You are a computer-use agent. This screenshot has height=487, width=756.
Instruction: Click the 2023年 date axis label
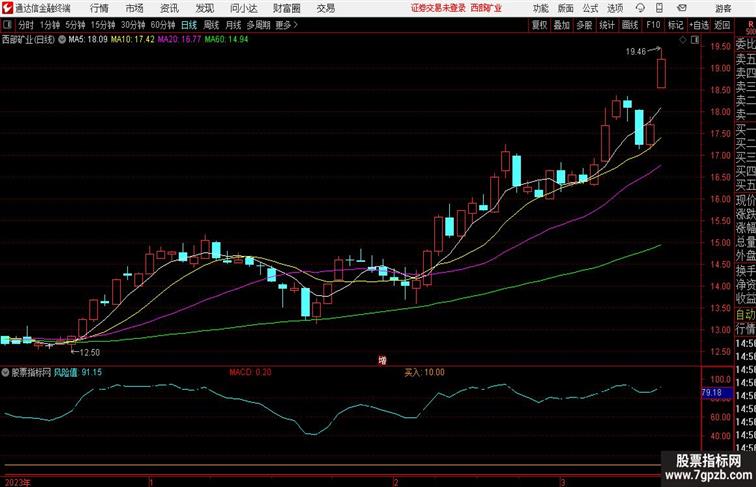[17, 482]
